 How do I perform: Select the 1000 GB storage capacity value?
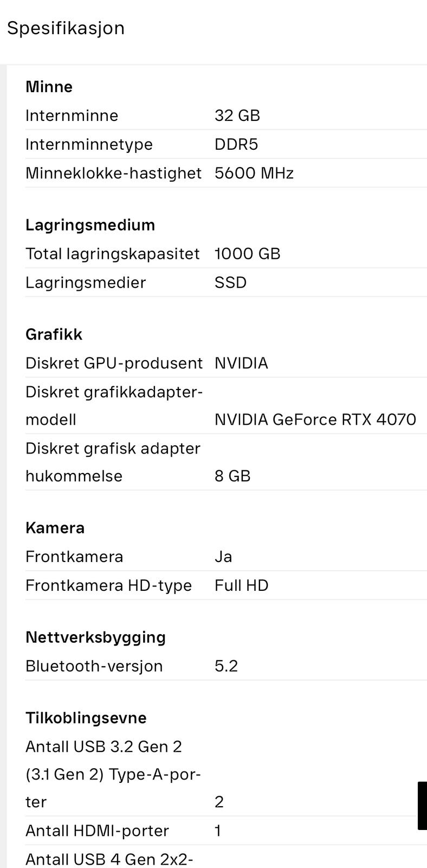[x=247, y=253]
